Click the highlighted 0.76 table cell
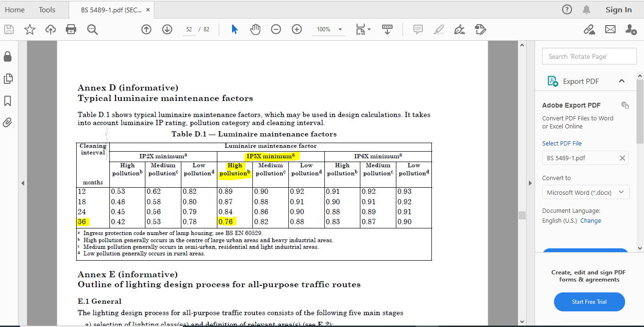644x327 pixels. (x=227, y=221)
